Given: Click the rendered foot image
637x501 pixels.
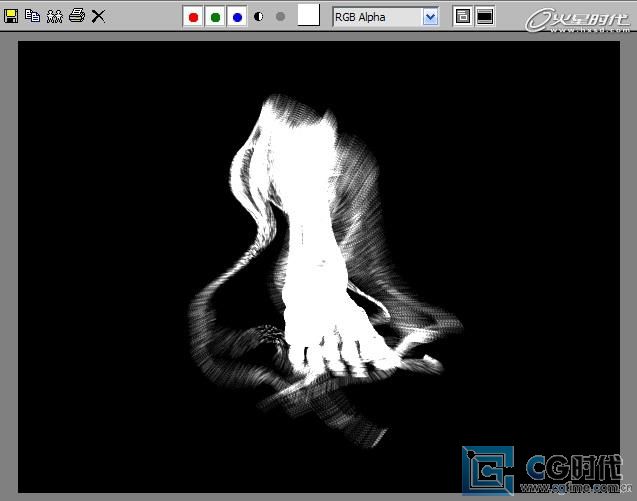Looking at the screenshot, I should (319, 266).
